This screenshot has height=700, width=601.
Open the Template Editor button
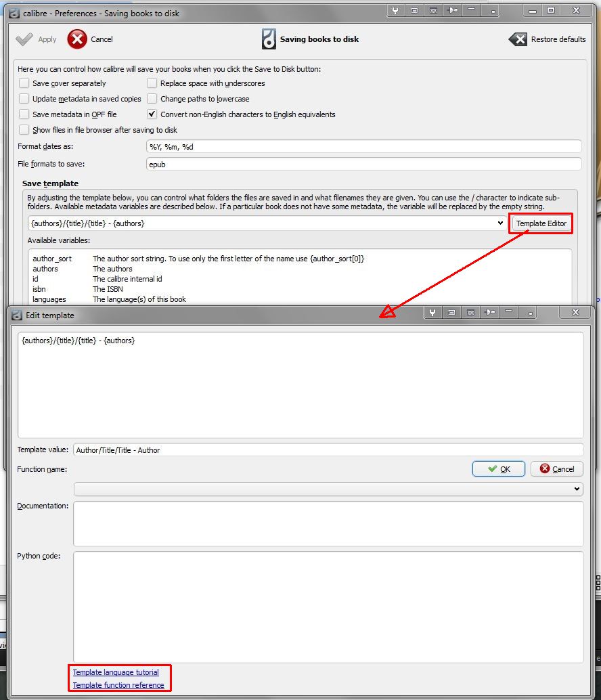pos(541,223)
